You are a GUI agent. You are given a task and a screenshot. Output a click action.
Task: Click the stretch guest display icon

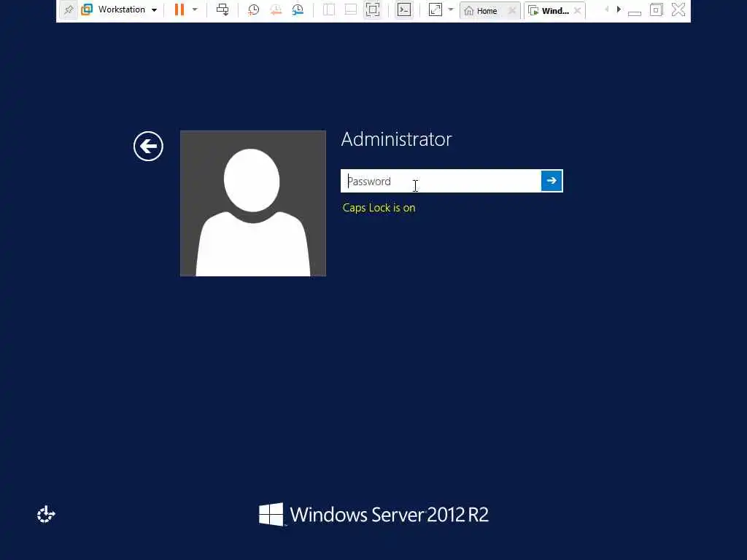(x=436, y=9)
